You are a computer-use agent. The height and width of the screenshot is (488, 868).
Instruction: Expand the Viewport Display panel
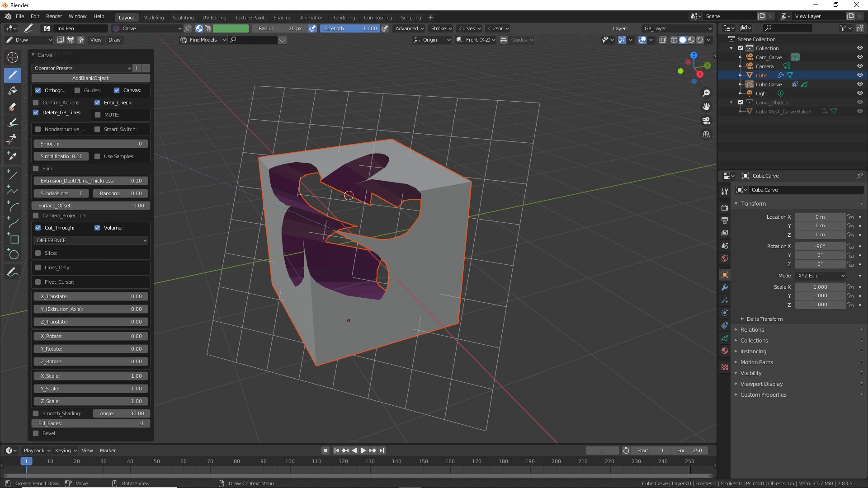[x=761, y=384]
